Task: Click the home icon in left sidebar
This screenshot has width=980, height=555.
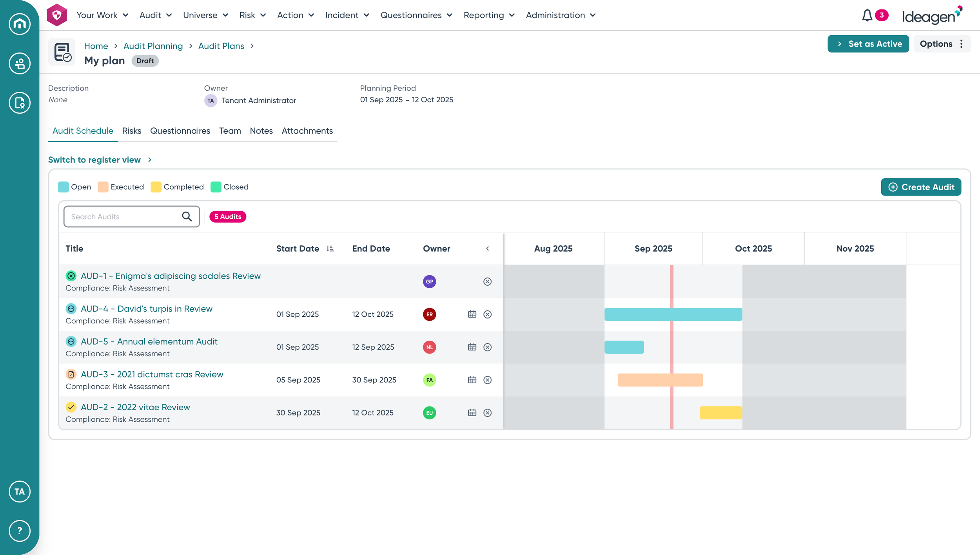Action: tap(20, 24)
